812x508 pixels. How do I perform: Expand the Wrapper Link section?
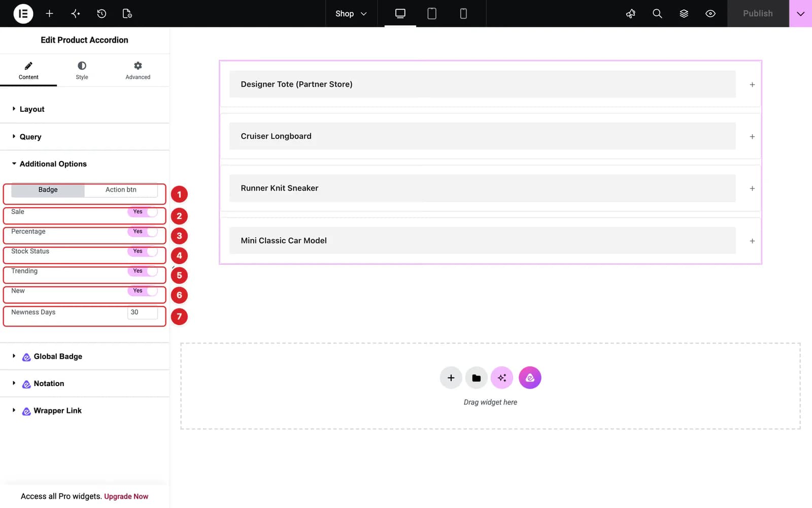(85, 410)
